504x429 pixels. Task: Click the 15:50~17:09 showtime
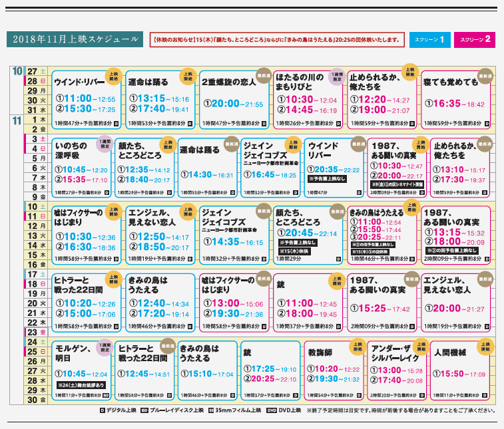459,374
